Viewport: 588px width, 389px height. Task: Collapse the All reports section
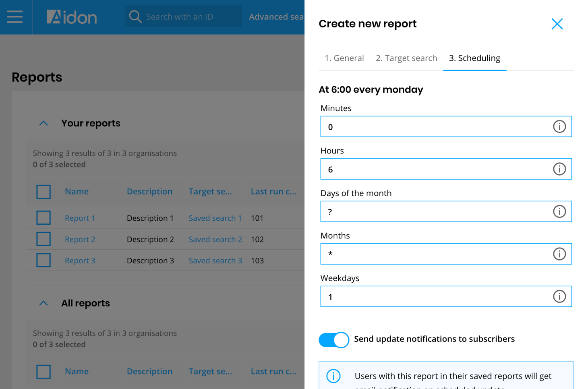(x=43, y=303)
